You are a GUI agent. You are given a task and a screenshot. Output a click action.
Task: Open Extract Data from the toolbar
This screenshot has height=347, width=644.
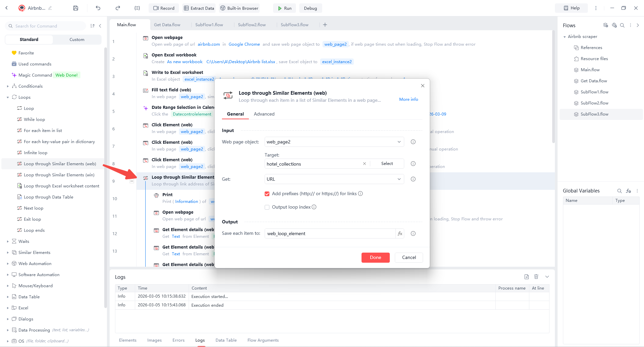199,8
